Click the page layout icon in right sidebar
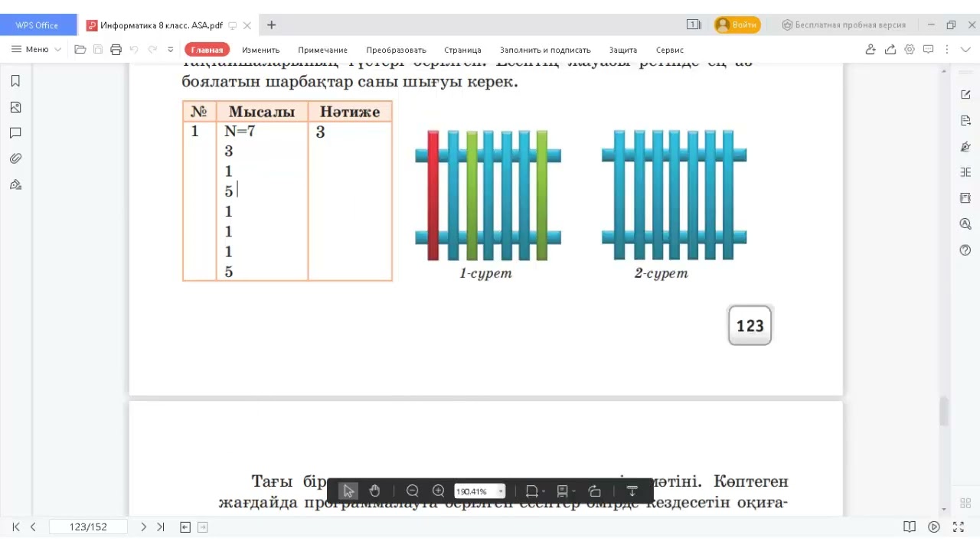The width and height of the screenshot is (980, 551). coord(965,198)
